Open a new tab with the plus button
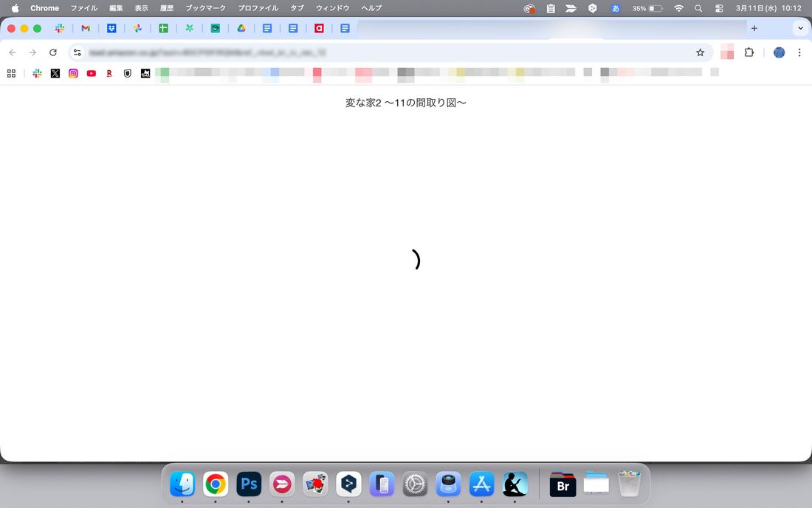Screen dimensions: 812x508 tap(754, 28)
